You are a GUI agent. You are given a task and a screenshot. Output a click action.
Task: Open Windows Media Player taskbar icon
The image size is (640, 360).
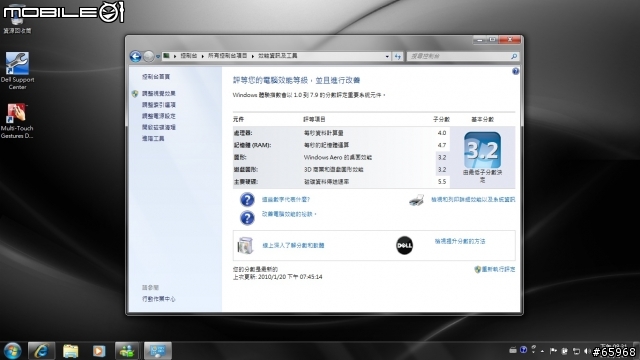coord(99,351)
